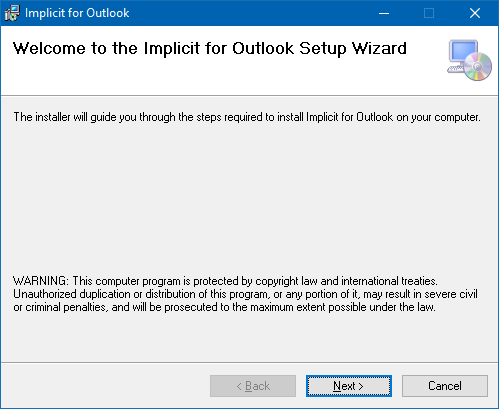The height and width of the screenshot is (409, 499).
Task: Click the Next button to continue setup
Action: pos(349,386)
